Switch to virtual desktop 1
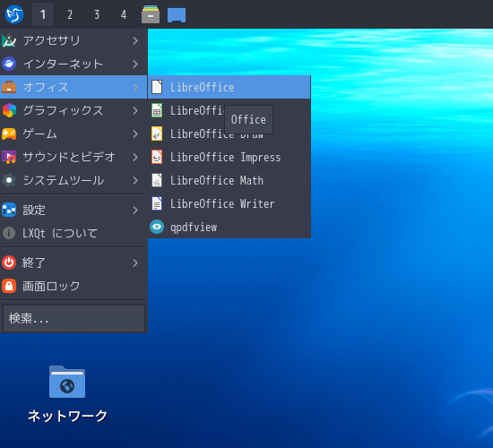493x448 pixels. pos(43,14)
